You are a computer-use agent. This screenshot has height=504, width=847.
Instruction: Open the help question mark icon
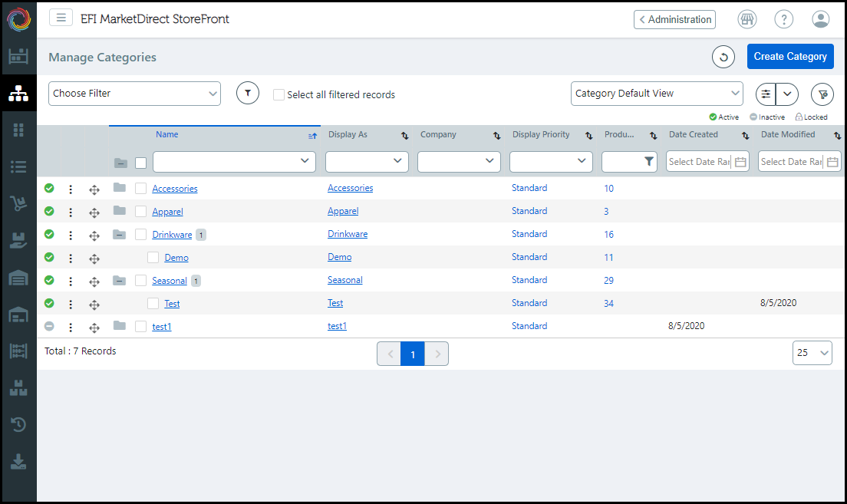point(784,19)
